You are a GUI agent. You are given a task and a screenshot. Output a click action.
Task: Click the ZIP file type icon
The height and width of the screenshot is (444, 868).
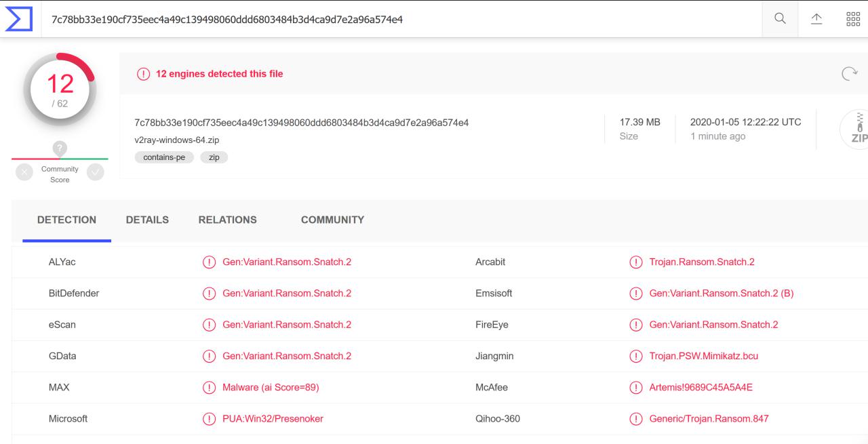pyautogui.click(x=855, y=128)
